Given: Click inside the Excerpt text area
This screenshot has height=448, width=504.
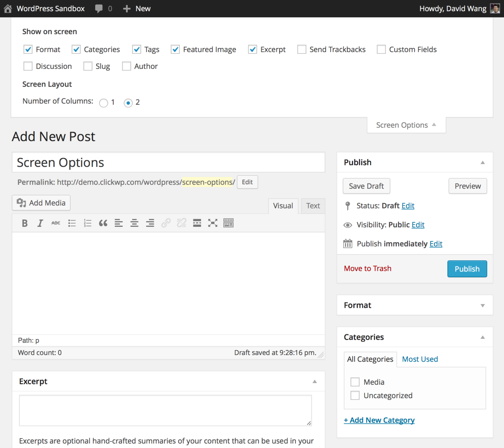Looking at the screenshot, I should pyautogui.click(x=165, y=410).
